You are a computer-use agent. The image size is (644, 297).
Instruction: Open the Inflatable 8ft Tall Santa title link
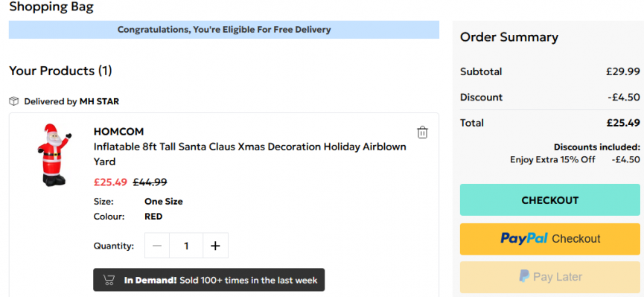pos(249,154)
